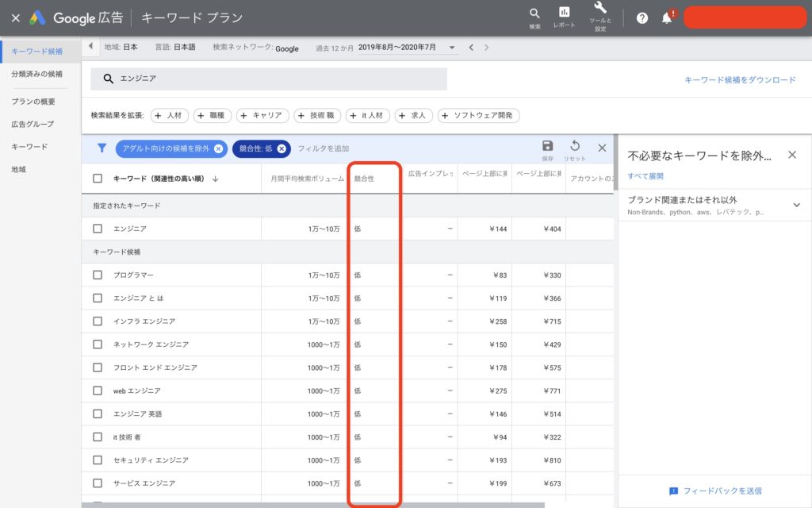The image size is (812, 508).
Task: Change 地域: 日本 setting
Action: point(121,47)
